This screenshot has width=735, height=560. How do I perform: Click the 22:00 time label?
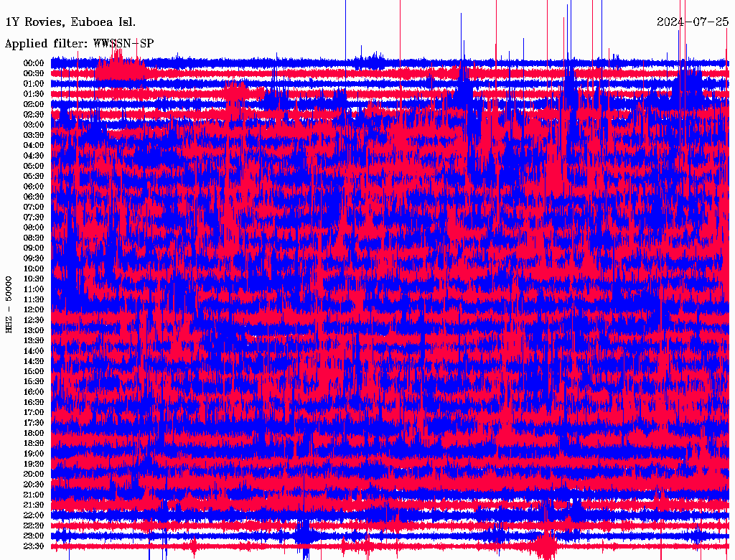[34, 515]
